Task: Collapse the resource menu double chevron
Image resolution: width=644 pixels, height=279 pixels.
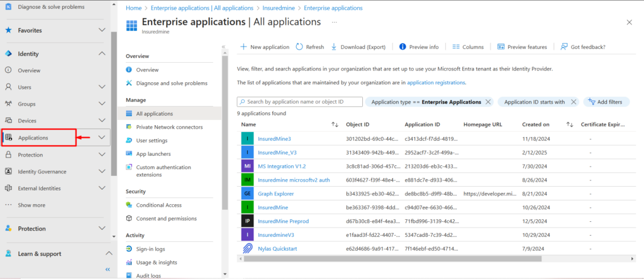Action: click(x=223, y=46)
